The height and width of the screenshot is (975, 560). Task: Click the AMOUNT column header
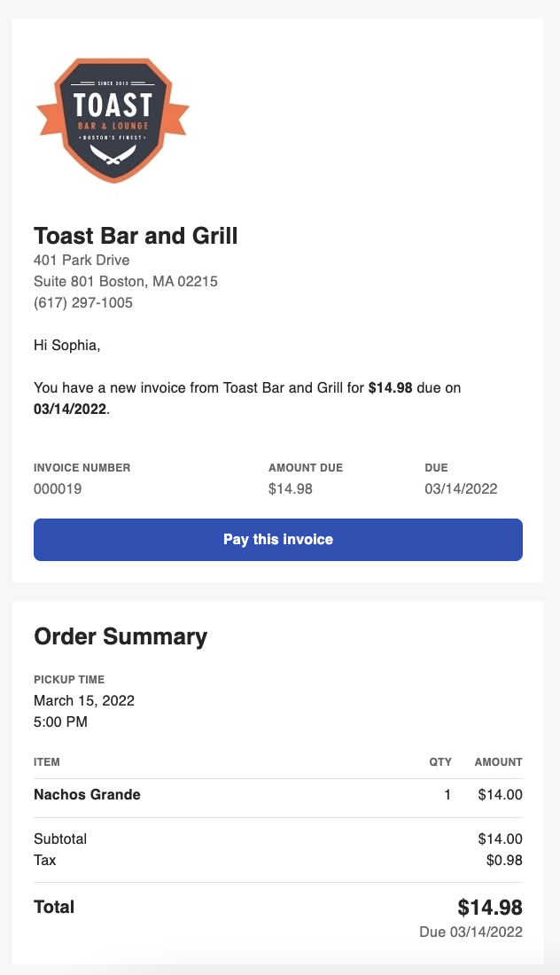(x=498, y=762)
